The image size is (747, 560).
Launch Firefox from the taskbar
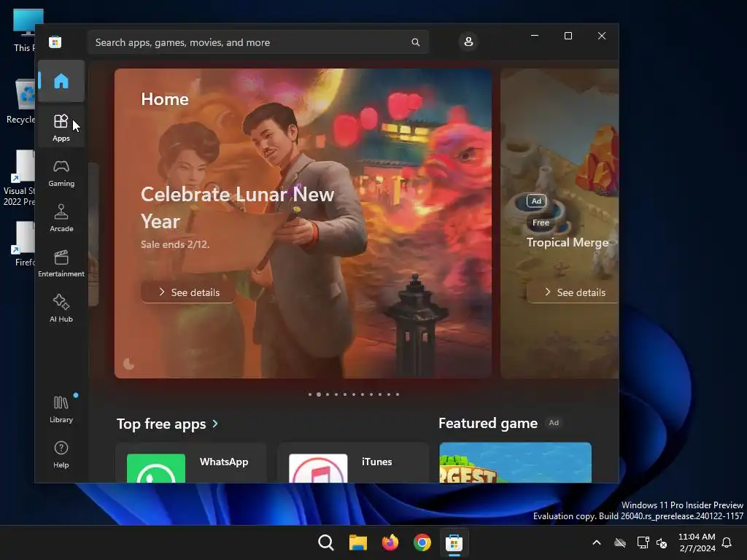point(390,542)
